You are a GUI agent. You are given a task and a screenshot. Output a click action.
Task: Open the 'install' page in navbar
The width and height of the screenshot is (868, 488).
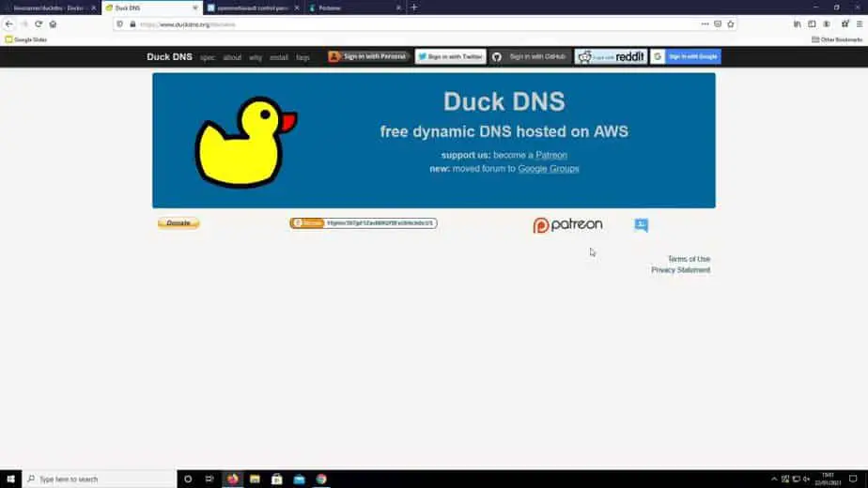tap(279, 57)
